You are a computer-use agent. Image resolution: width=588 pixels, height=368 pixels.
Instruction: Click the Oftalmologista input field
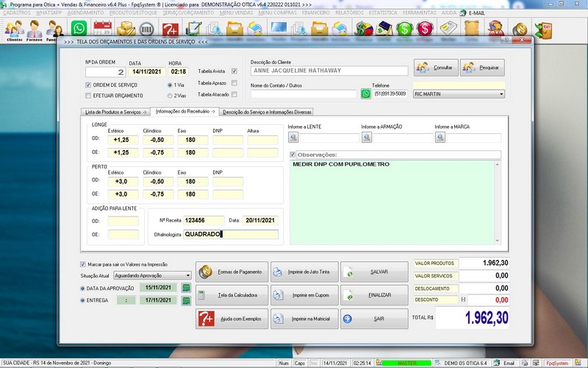coord(231,235)
